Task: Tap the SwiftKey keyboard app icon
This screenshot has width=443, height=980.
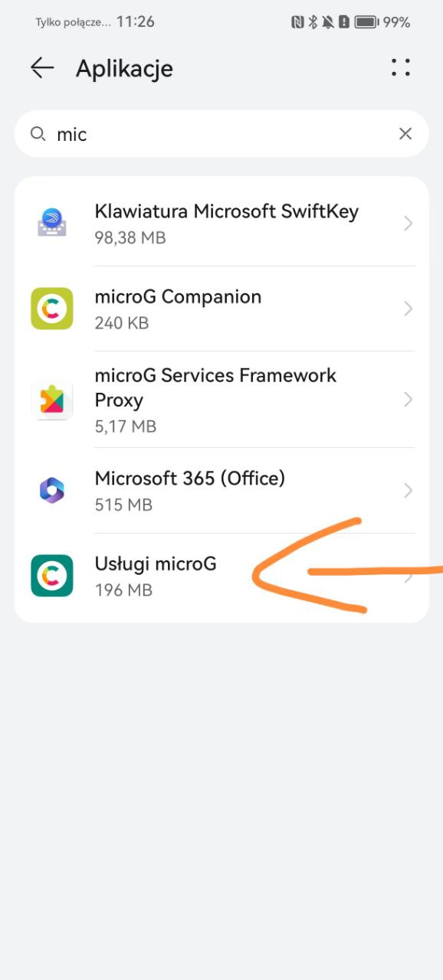Action: click(52, 224)
